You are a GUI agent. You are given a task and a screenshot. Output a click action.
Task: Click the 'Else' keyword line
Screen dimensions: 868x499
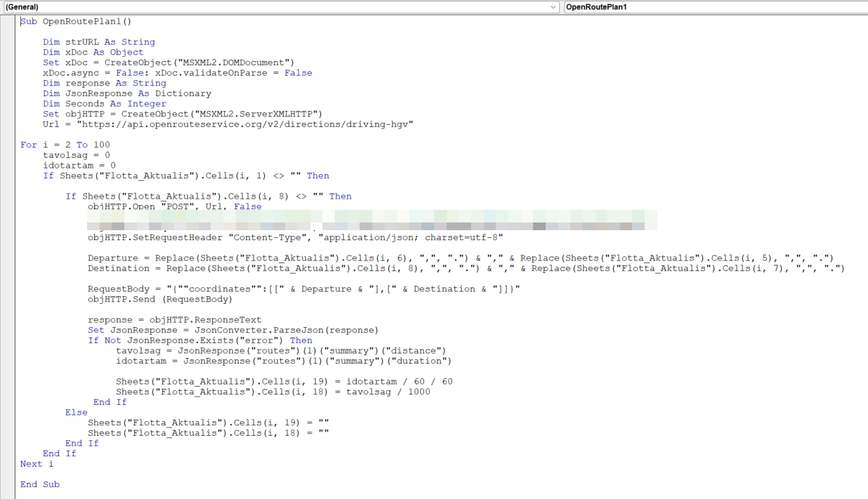77,413
